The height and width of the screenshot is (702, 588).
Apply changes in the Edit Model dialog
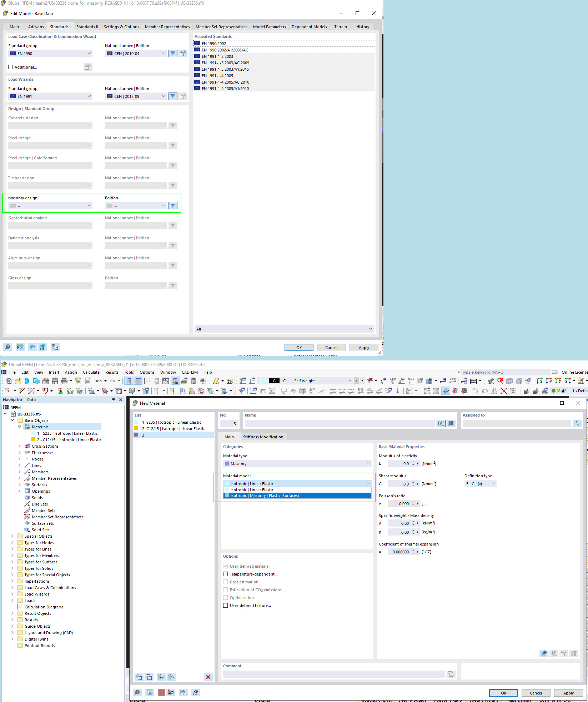pos(363,347)
